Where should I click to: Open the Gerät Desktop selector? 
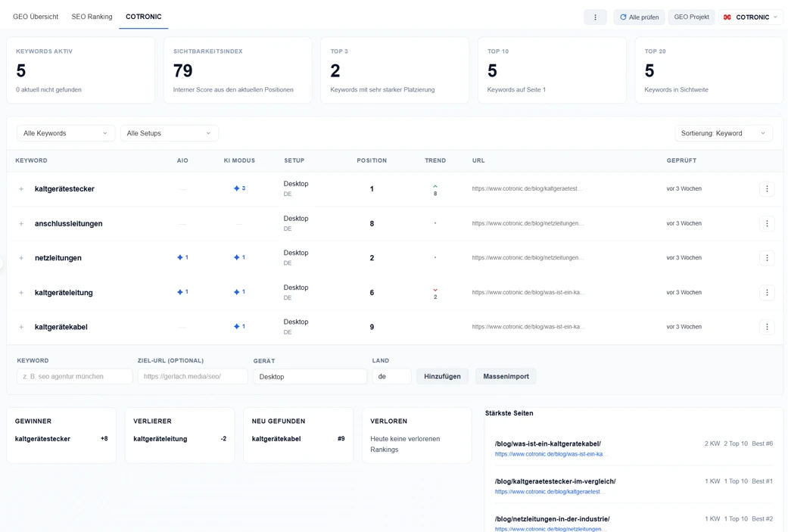click(310, 376)
